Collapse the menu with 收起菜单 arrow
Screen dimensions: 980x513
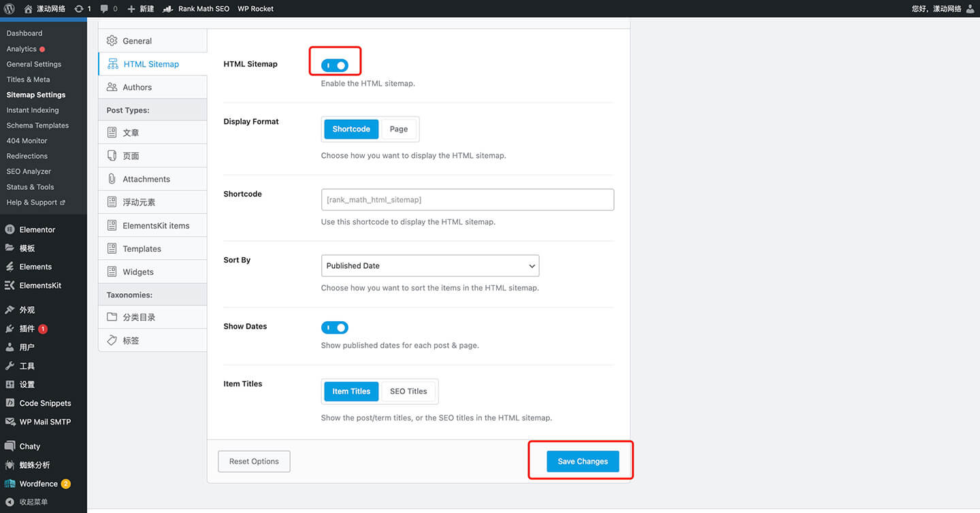tap(10, 502)
